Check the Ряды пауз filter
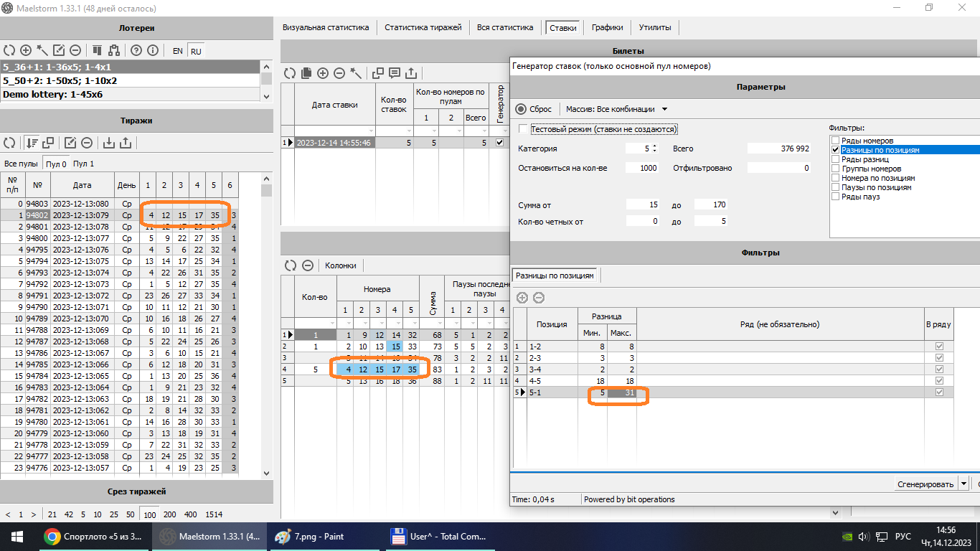The width and height of the screenshot is (980, 551). (835, 197)
